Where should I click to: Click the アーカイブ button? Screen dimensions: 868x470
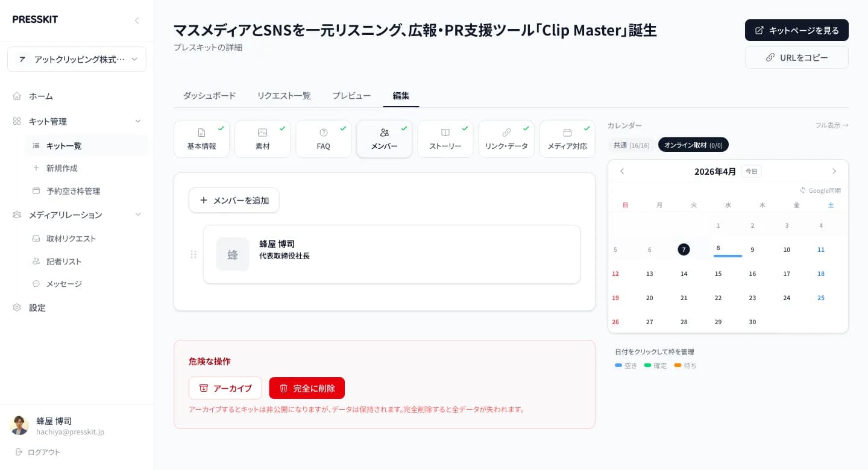point(225,388)
